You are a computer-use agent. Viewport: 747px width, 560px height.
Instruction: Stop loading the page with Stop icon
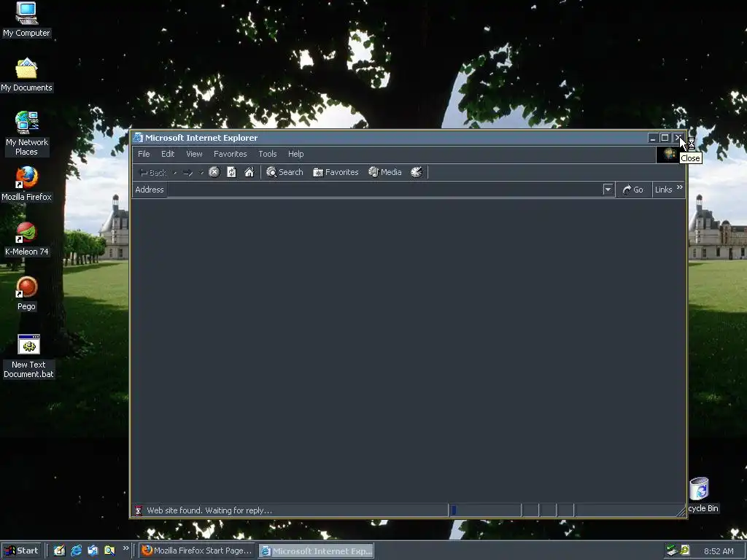pos(214,172)
